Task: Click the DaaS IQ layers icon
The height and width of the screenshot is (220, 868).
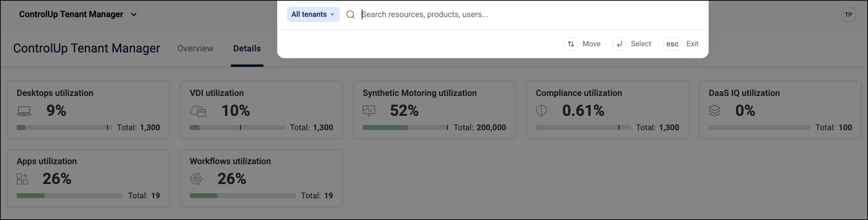Action: point(715,111)
